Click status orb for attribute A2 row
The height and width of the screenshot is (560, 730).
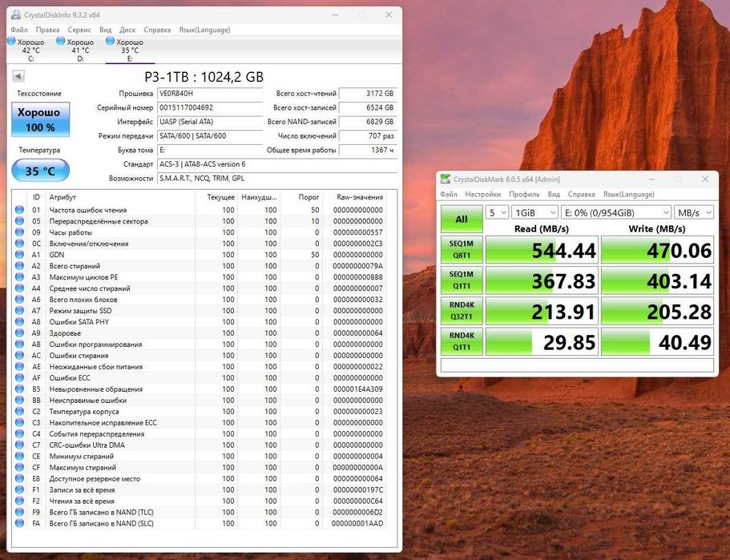pos(19,266)
